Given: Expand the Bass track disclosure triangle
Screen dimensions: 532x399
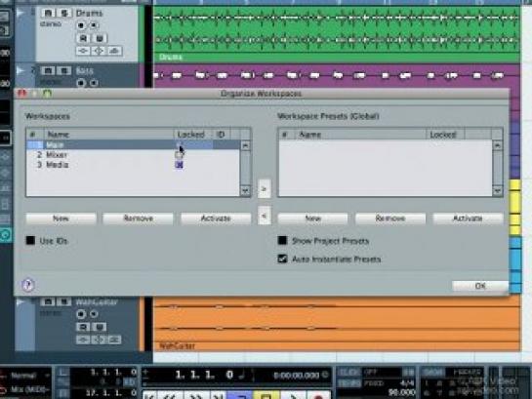Looking at the screenshot, I should pos(20,70).
